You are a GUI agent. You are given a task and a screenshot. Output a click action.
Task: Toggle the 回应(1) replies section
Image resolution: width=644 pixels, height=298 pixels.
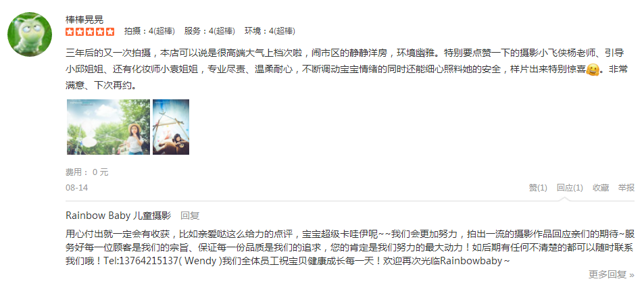click(570, 188)
